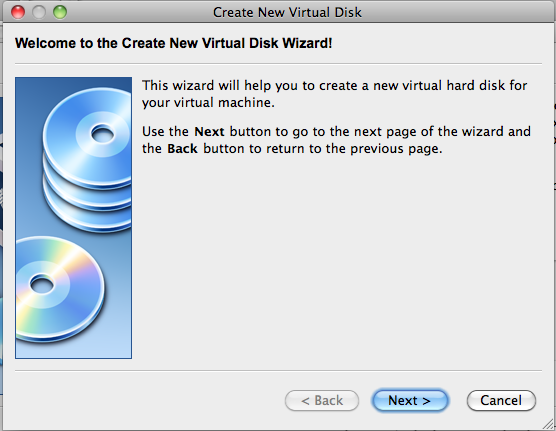Click the 'previous page.' text ending
The height and width of the screenshot is (431, 556).
click(x=396, y=149)
